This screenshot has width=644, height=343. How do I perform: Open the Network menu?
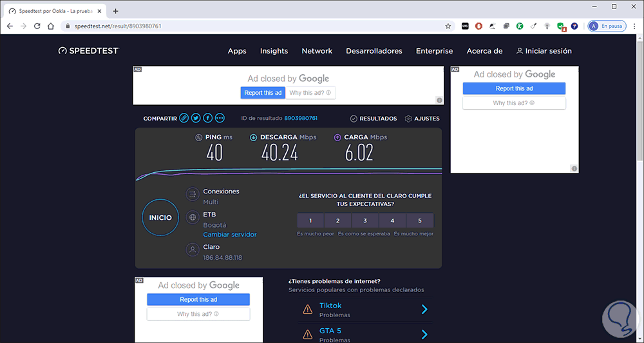317,51
